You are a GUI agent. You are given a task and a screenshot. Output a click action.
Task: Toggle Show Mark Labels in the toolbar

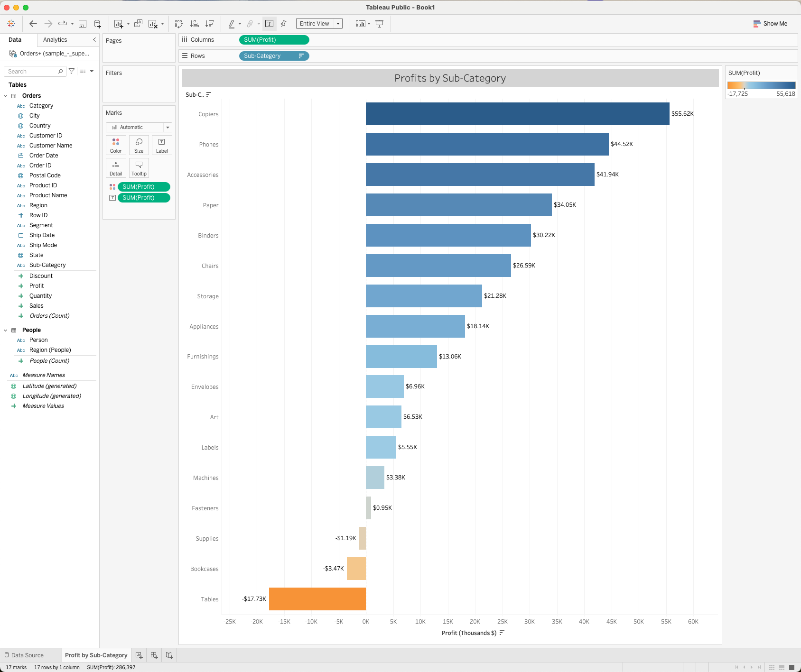coord(269,24)
